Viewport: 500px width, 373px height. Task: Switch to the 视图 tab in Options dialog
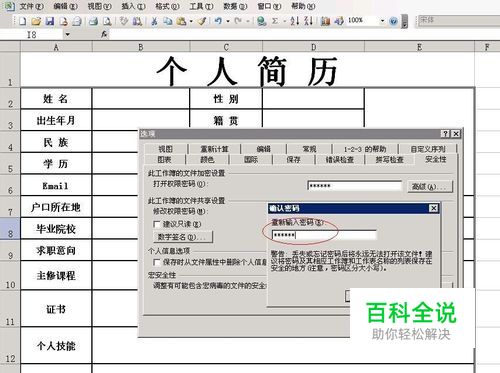166,149
